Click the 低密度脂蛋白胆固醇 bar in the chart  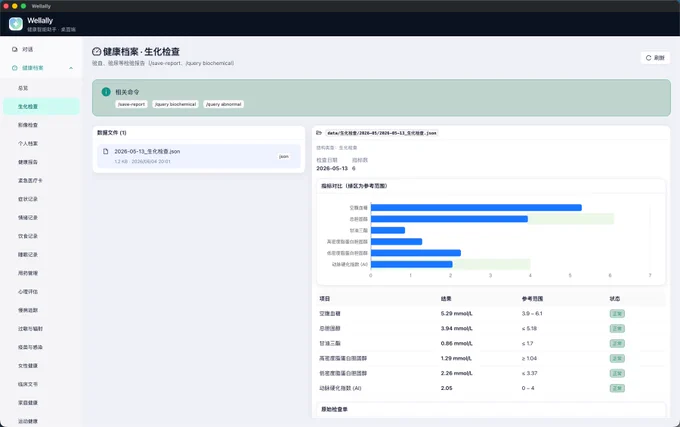point(416,253)
